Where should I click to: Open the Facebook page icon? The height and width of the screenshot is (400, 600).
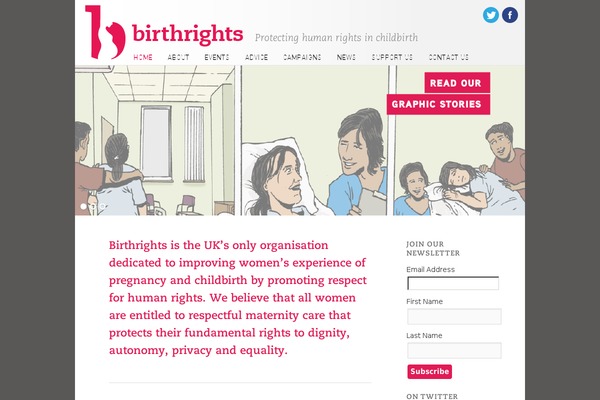pos(510,15)
